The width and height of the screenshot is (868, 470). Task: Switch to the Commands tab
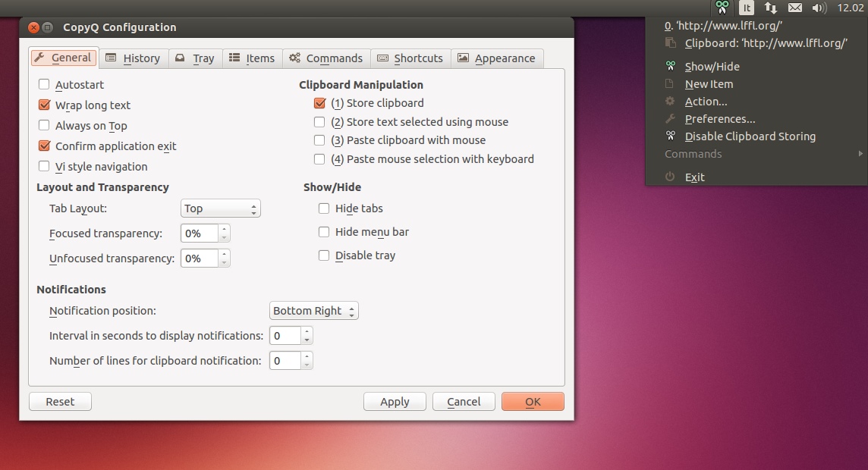coord(326,58)
